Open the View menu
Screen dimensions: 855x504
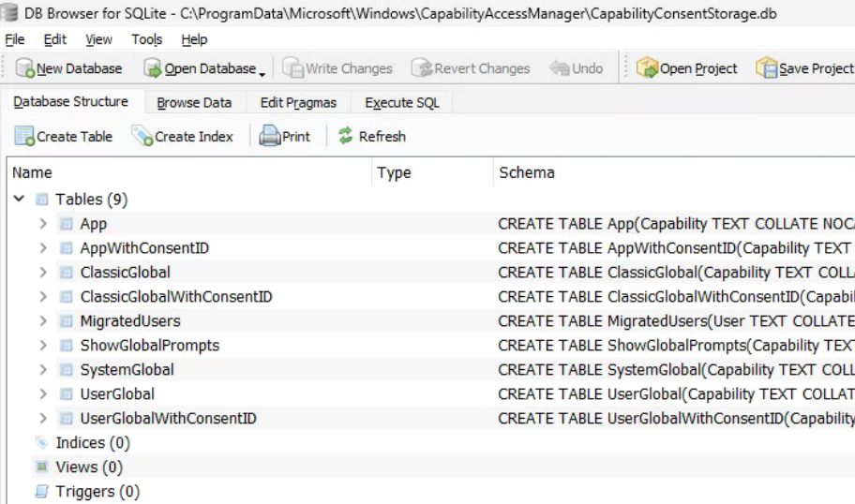point(98,39)
